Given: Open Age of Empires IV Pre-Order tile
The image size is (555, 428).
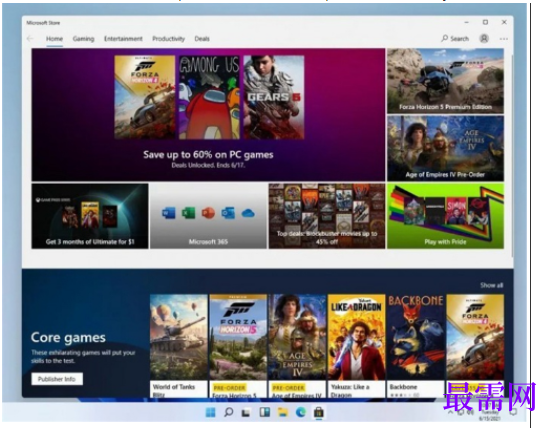Looking at the screenshot, I should coord(445,148).
